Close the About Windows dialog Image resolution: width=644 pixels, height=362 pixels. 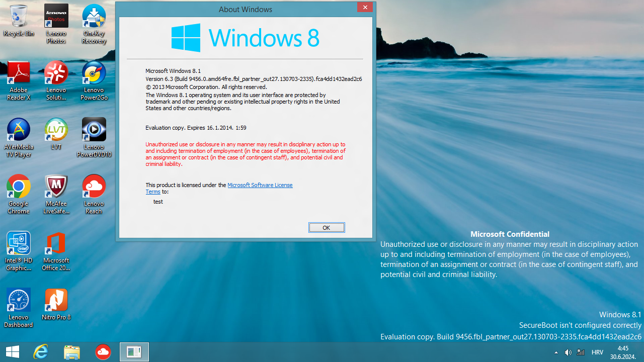365,7
